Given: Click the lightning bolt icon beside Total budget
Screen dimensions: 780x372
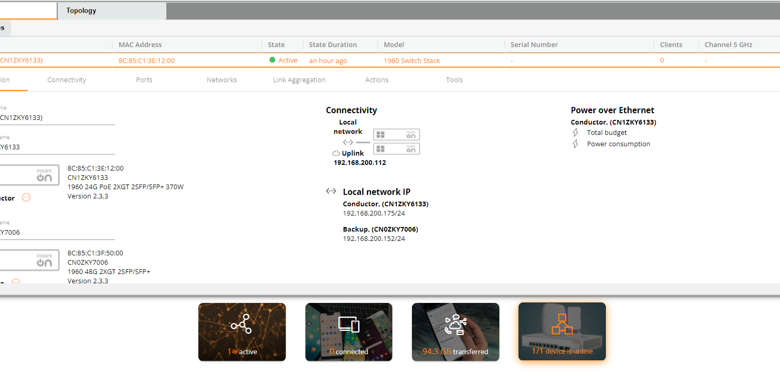Looking at the screenshot, I should (x=576, y=133).
